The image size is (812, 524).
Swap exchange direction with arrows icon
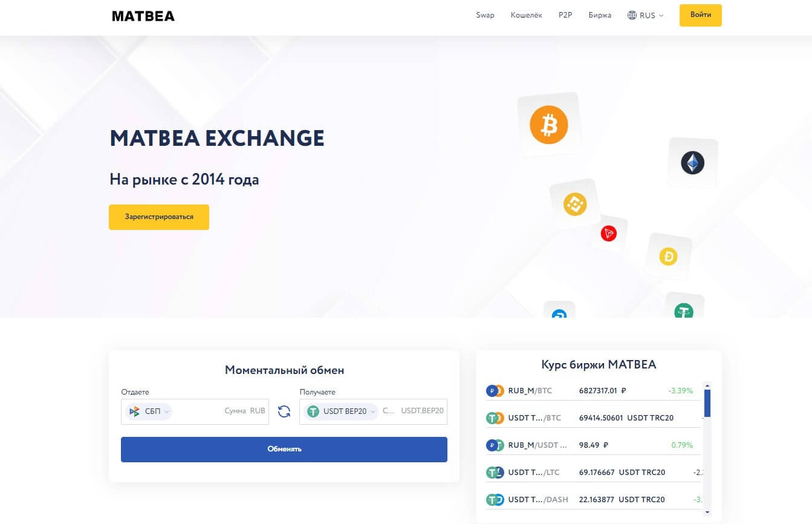284,411
